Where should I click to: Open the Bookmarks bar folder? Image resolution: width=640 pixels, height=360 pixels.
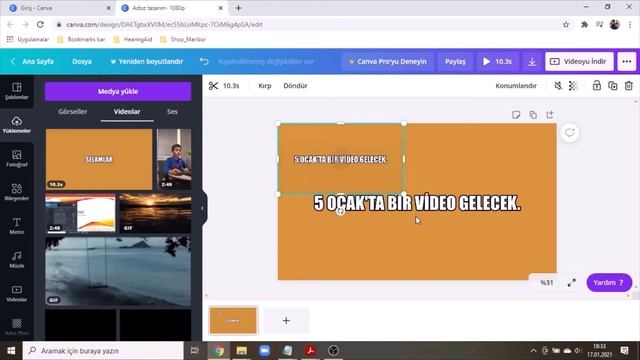pyautogui.click(x=81, y=40)
